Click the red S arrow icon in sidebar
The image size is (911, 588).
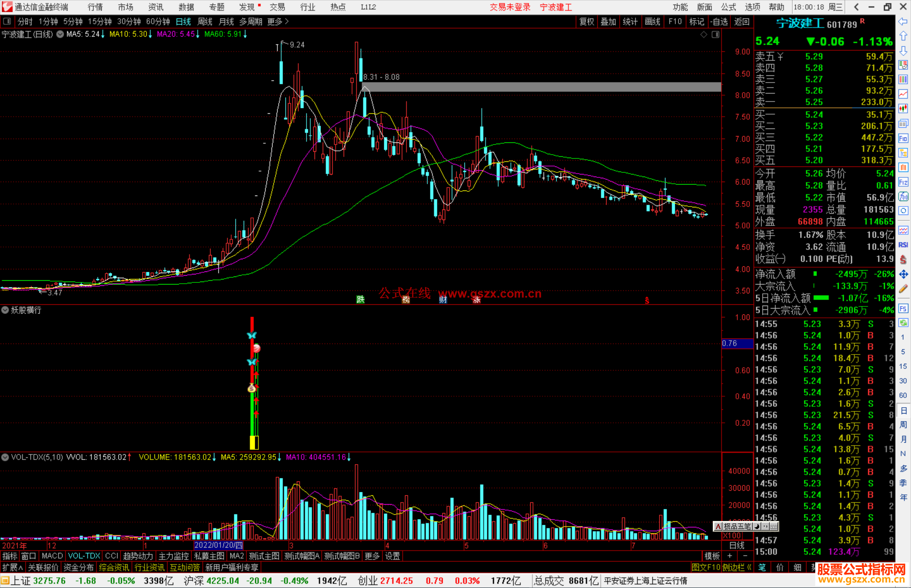(x=903, y=260)
